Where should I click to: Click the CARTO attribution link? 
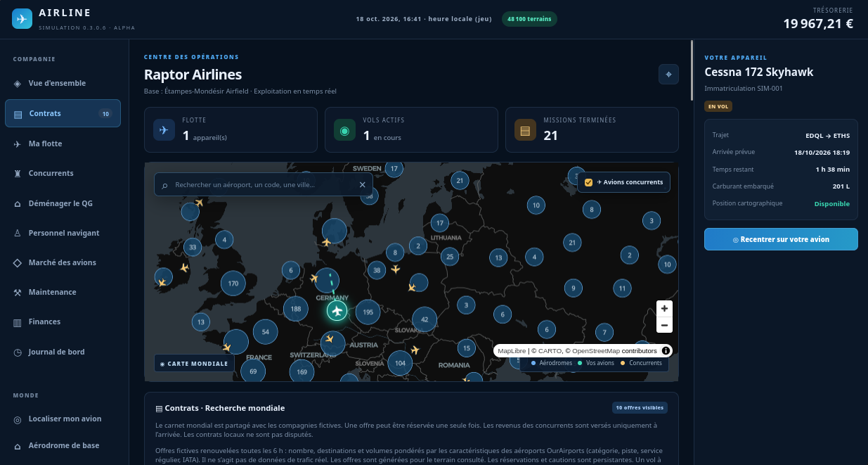[549, 350]
